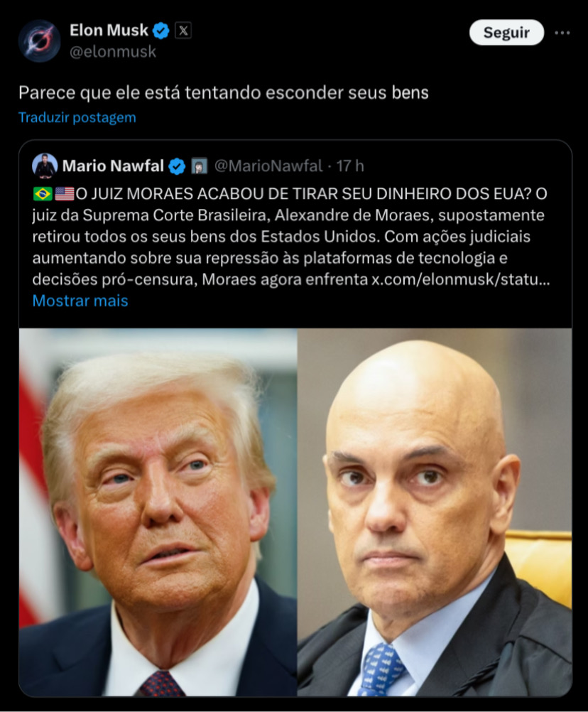
Task: Click the @elonmusk handle
Action: [113, 52]
